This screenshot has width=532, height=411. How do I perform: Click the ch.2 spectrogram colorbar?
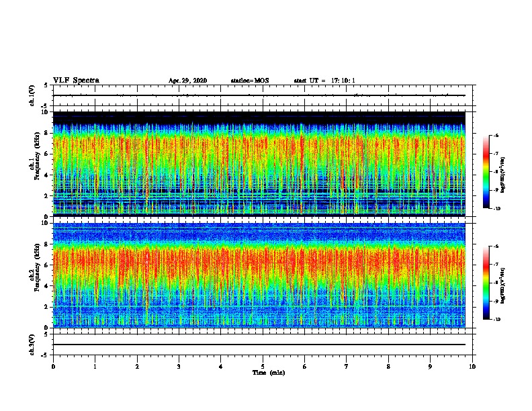(486, 283)
